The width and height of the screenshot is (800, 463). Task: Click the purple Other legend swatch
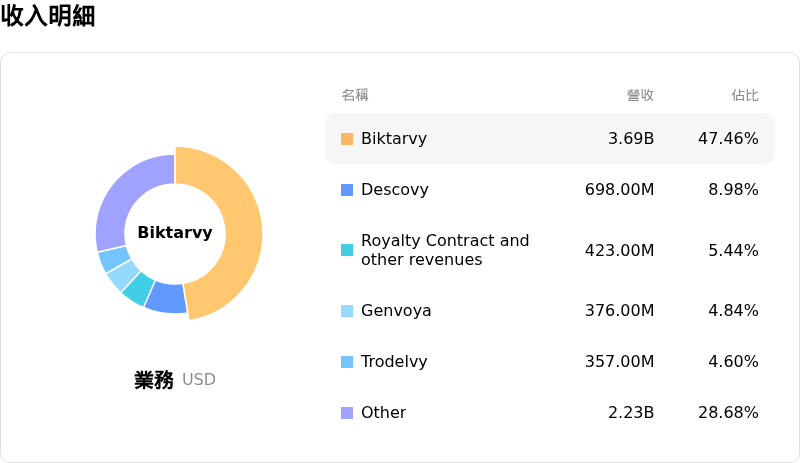coord(347,413)
